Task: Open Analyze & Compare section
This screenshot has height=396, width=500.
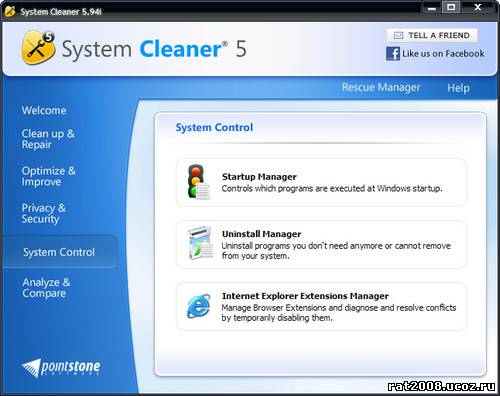Action: coord(47,288)
